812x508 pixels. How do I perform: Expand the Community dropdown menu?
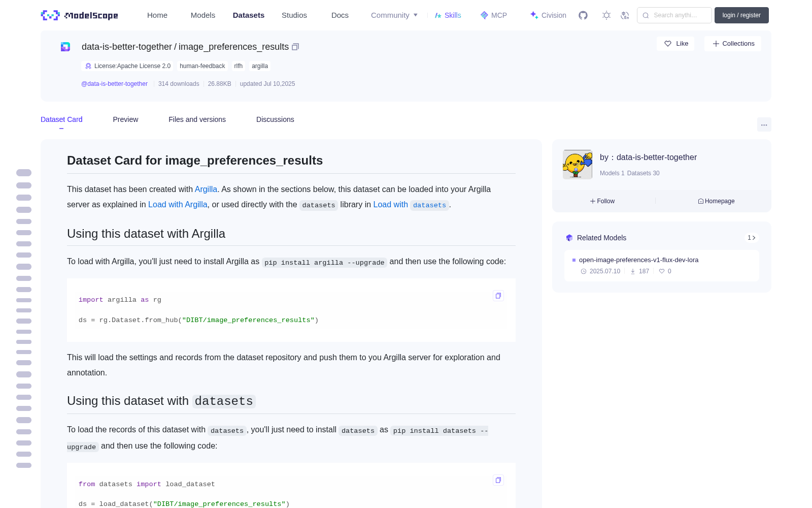[x=394, y=15]
